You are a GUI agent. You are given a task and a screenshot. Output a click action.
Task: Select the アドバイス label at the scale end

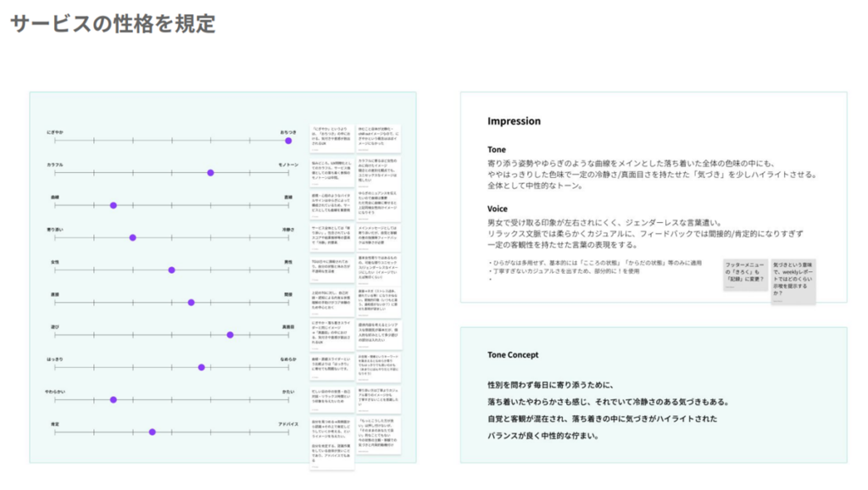(x=288, y=424)
